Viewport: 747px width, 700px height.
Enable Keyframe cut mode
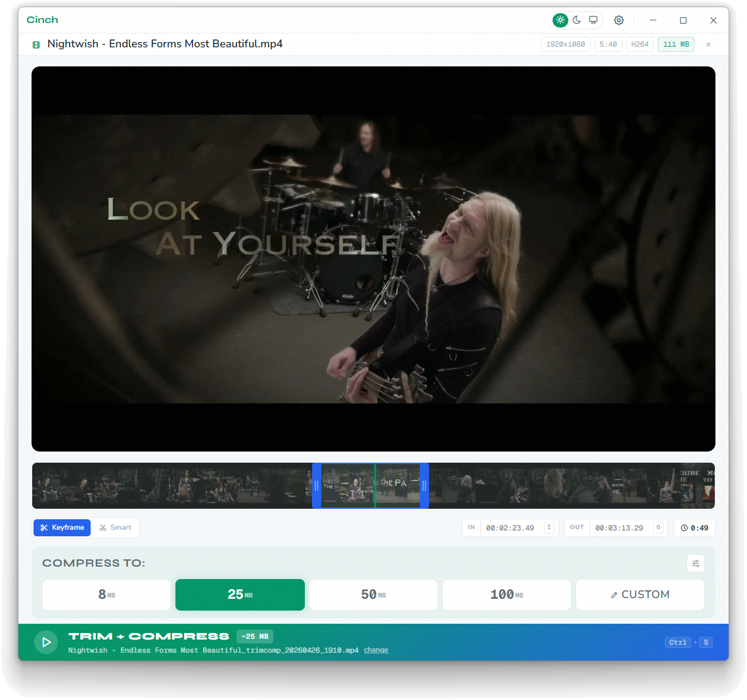tap(62, 528)
